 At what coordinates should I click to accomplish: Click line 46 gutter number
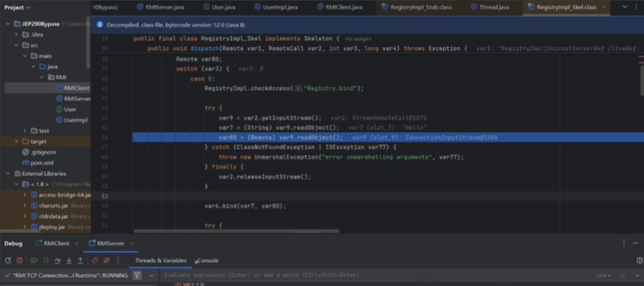[104, 137]
